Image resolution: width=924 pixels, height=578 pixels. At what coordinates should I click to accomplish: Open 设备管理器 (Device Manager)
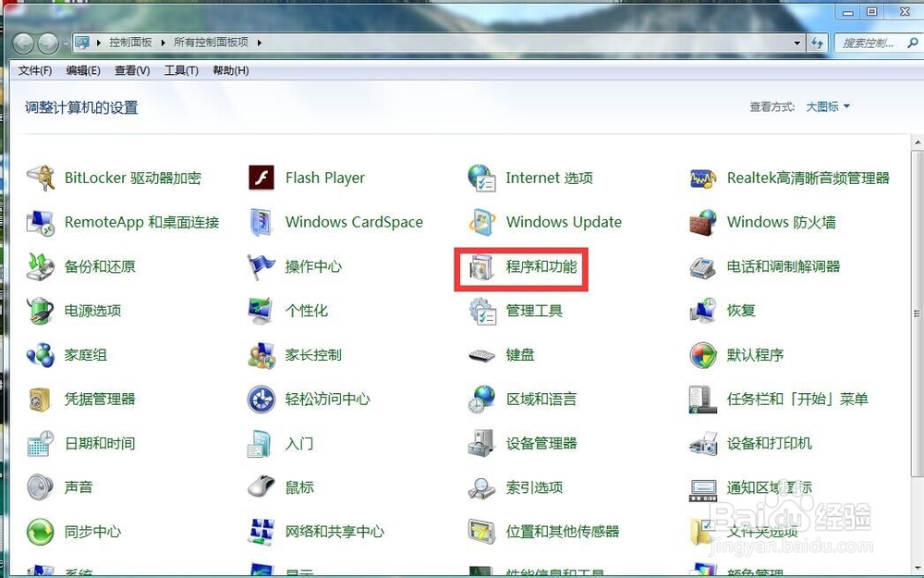pos(544,443)
